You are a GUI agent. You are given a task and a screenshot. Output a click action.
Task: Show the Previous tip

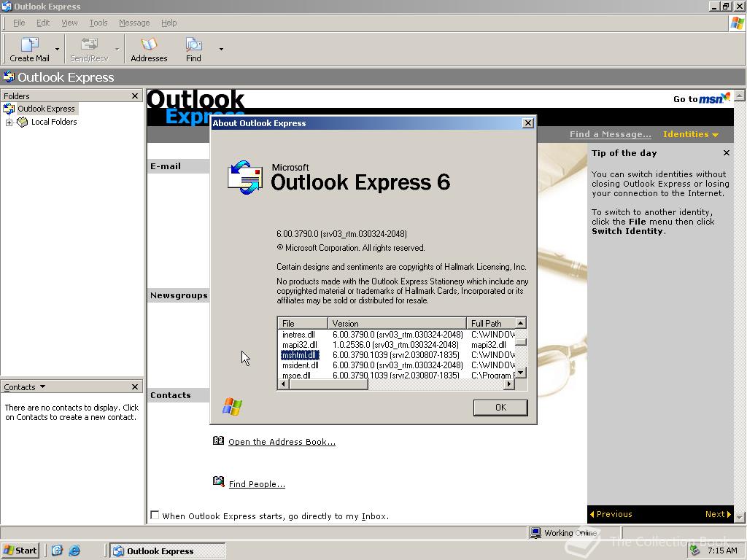(611, 514)
